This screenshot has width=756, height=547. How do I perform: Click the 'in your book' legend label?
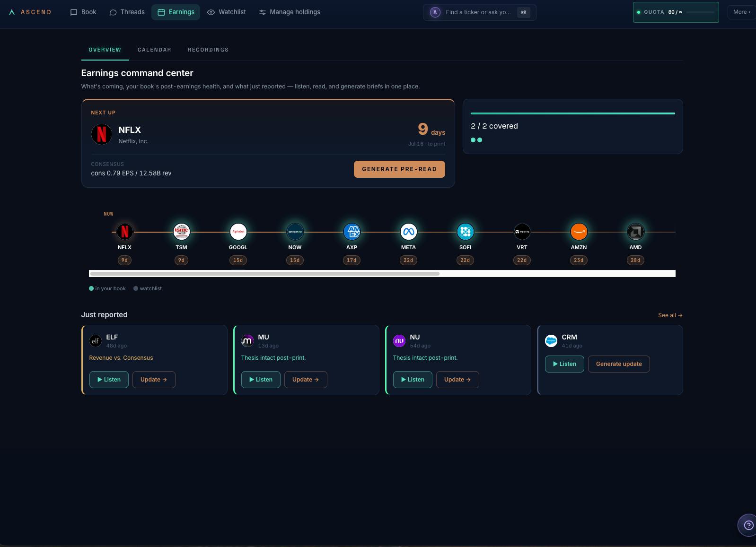110,288
